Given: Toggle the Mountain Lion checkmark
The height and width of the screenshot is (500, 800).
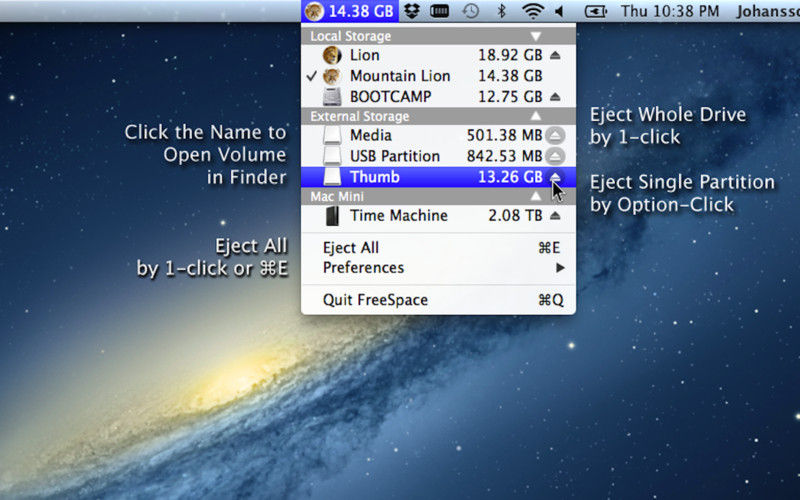Looking at the screenshot, I should (312, 76).
